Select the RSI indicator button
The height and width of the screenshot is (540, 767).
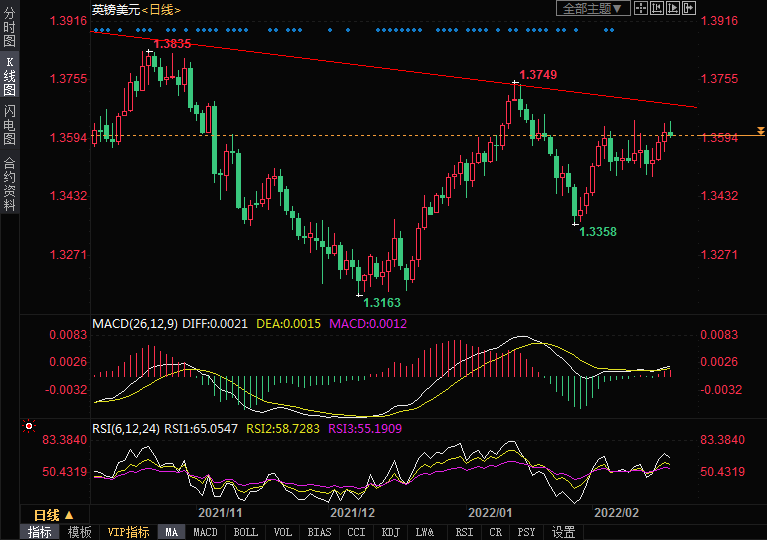point(463,532)
